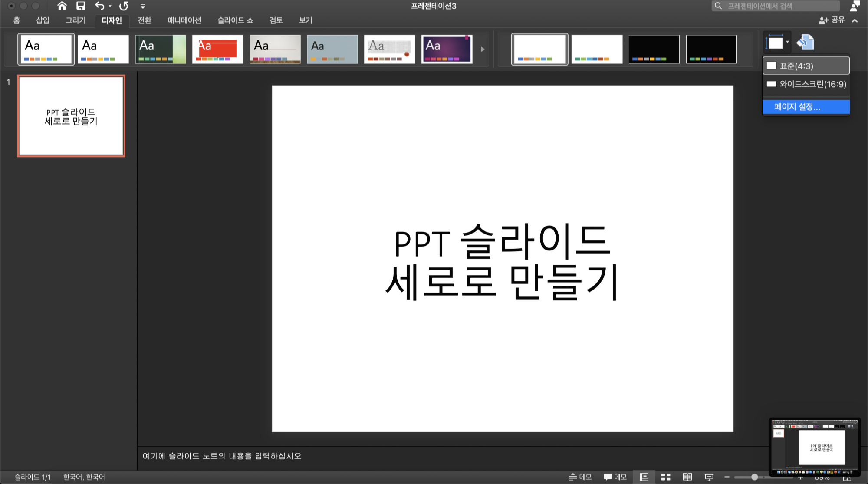Click the 한국어, 한국어 language status
868x484 pixels.
(x=84, y=477)
